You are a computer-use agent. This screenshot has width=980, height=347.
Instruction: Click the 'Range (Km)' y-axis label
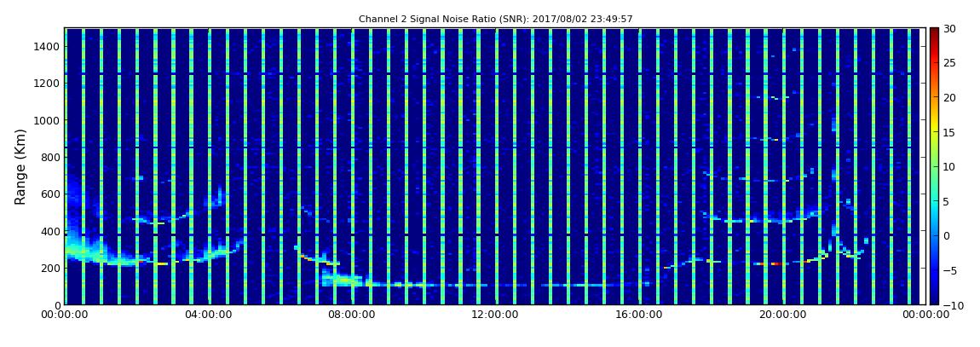pyautogui.click(x=20, y=166)
